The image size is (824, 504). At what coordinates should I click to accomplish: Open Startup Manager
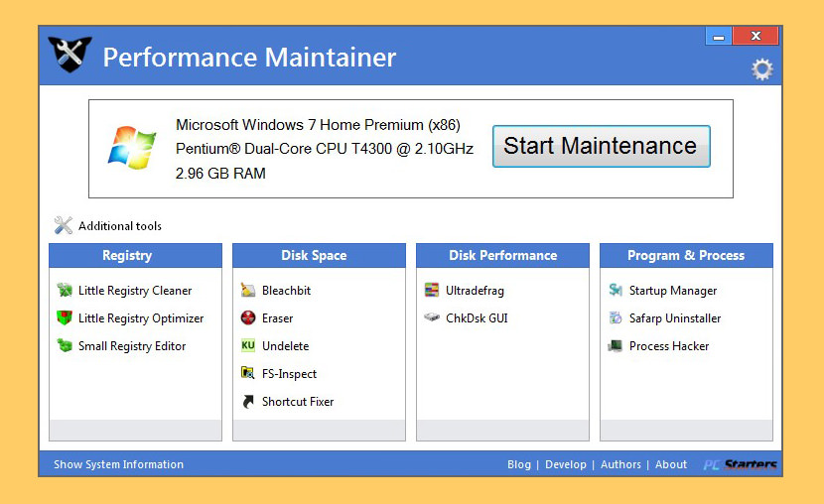click(673, 291)
